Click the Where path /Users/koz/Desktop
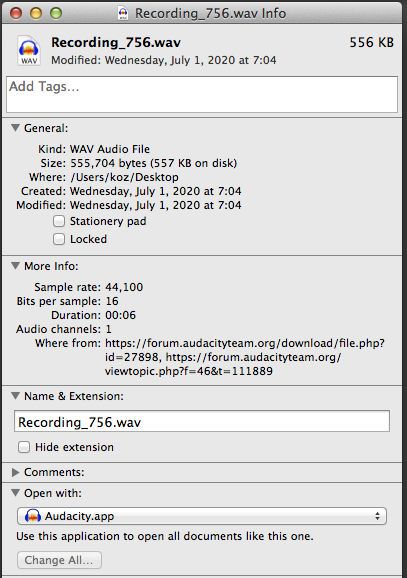This screenshot has width=407, height=578. click(124, 177)
